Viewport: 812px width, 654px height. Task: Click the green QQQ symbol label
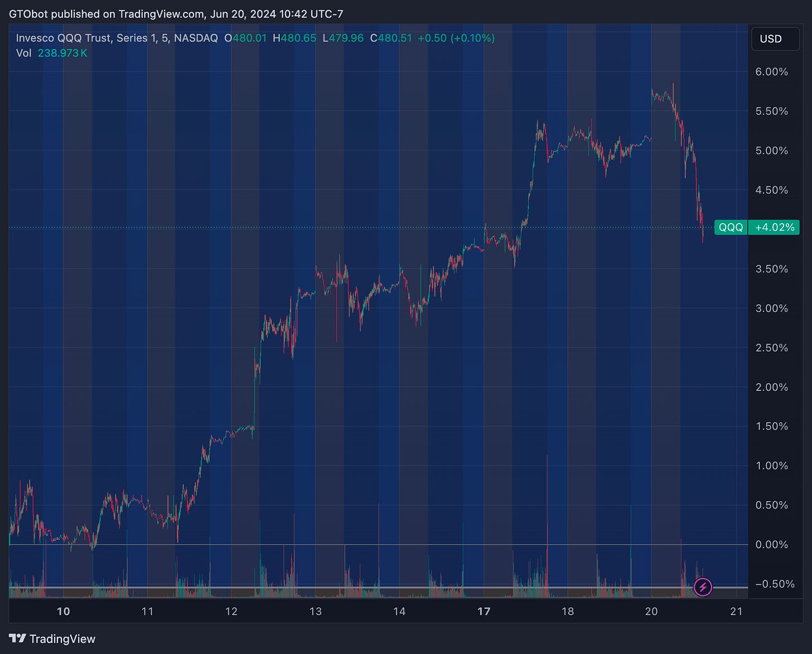click(x=731, y=227)
